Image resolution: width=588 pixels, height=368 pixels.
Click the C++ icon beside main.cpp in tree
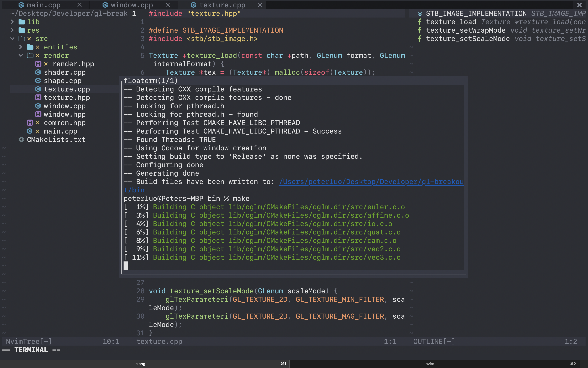pyautogui.click(x=30, y=131)
